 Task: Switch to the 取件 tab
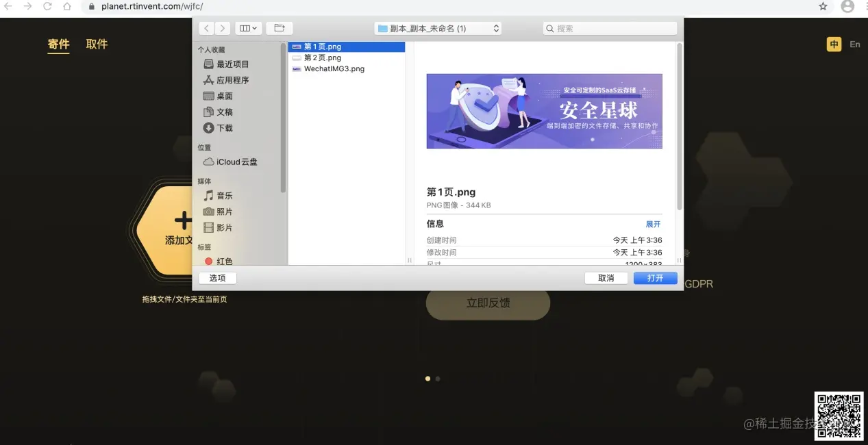97,44
